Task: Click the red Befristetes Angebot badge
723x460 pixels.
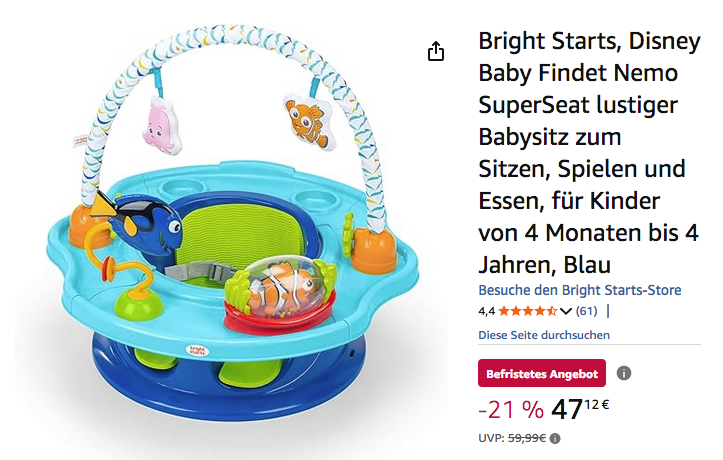Action: point(542,374)
